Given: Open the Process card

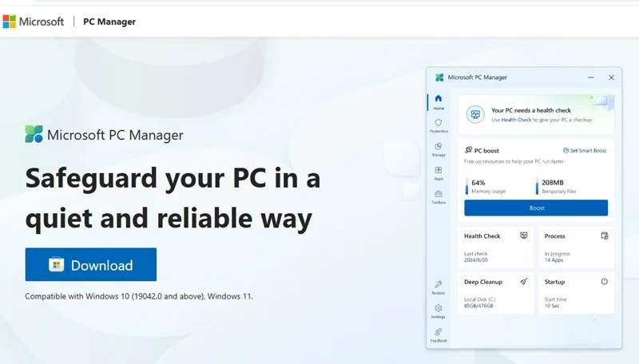Looking at the screenshot, I should point(576,247).
